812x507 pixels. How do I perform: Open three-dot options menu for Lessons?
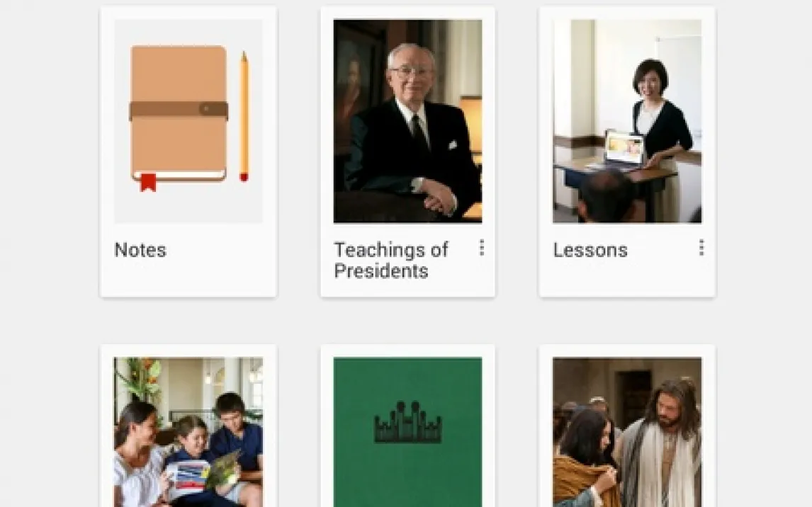[701, 248]
